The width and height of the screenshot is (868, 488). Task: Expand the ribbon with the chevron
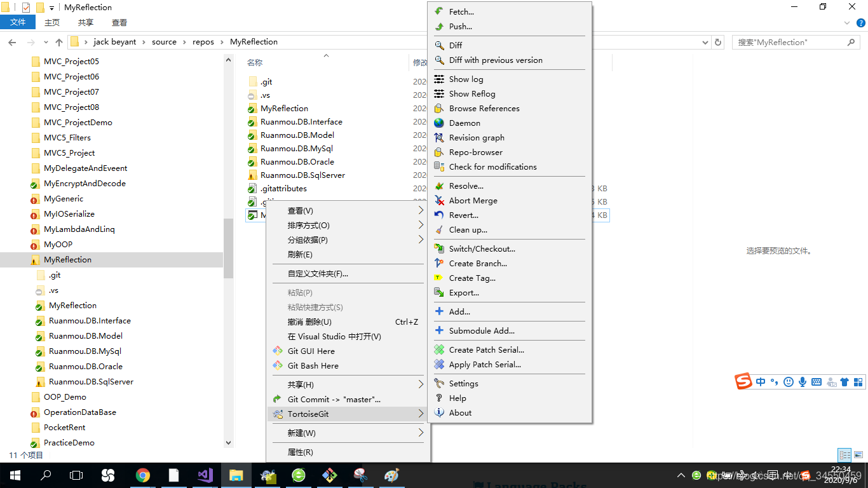pyautogui.click(x=847, y=22)
